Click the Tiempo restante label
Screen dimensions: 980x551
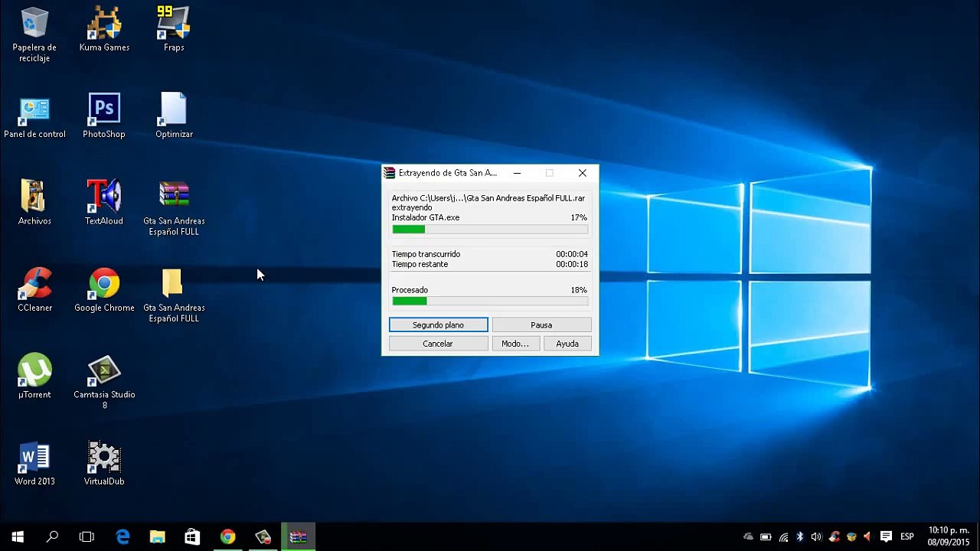(420, 264)
